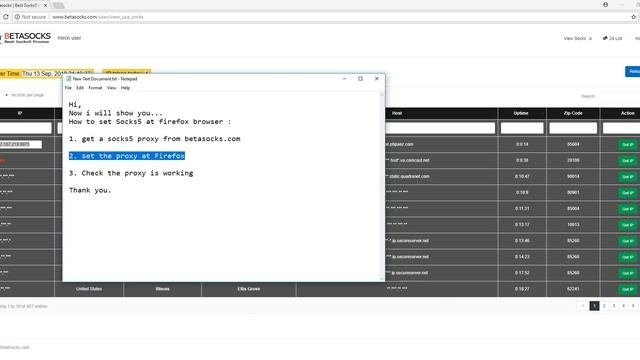640x360 pixels.
Task: Go to page 5 of the table
Action: point(633,306)
